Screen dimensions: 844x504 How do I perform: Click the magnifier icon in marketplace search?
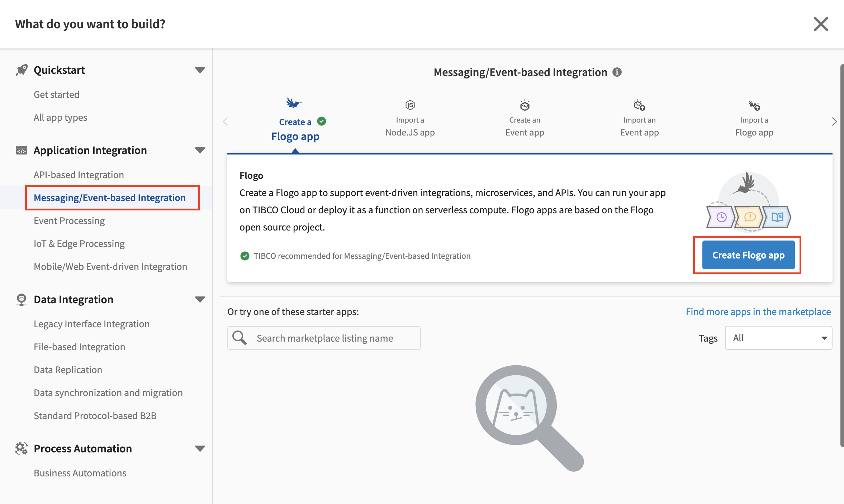240,338
